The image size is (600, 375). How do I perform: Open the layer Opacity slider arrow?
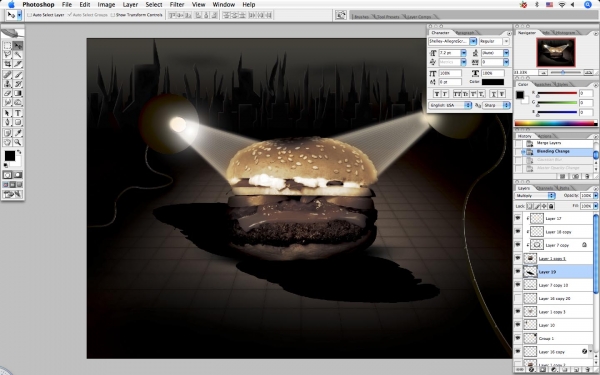click(595, 196)
